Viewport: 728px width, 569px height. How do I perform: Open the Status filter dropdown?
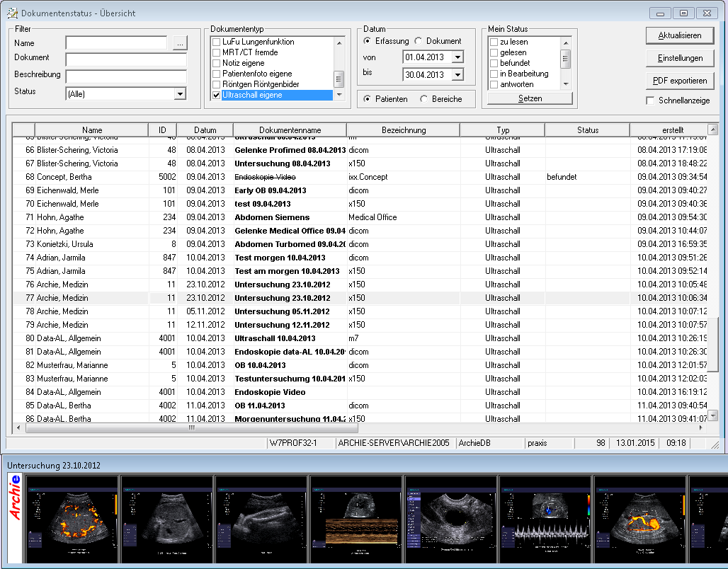click(180, 93)
